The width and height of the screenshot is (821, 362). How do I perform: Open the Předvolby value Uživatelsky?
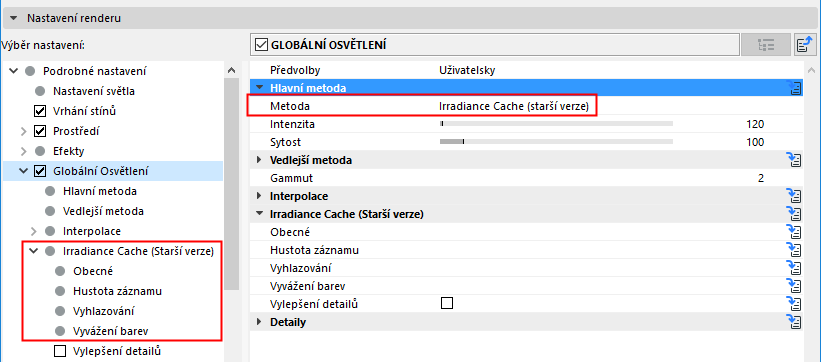coord(467,70)
